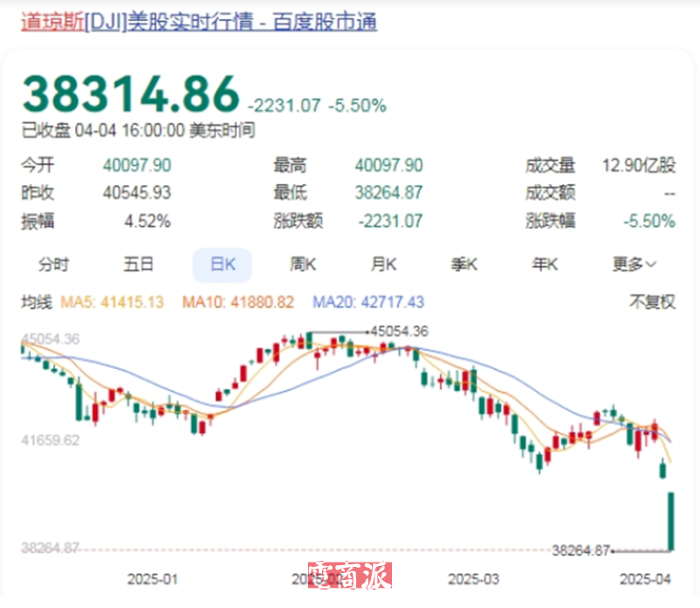The width and height of the screenshot is (700, 608).
Task: Toggle the MA5 moving average line
Action: 112,302
